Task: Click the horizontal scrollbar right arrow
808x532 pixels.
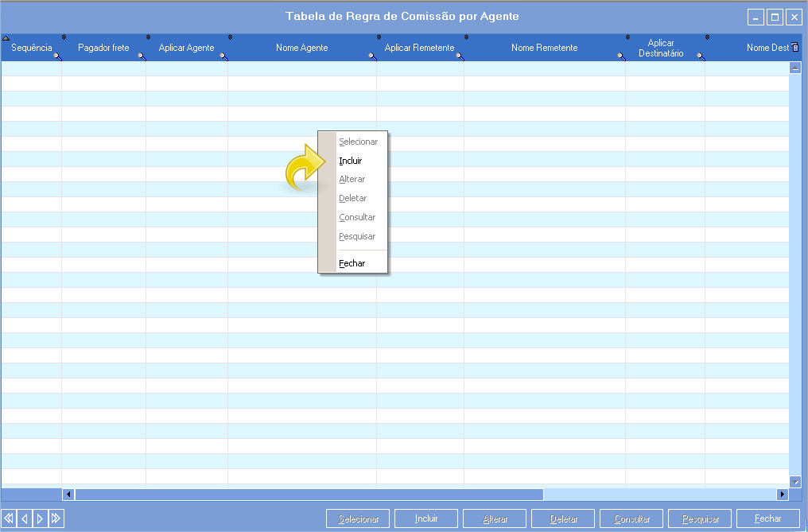Action: [783, 495]
